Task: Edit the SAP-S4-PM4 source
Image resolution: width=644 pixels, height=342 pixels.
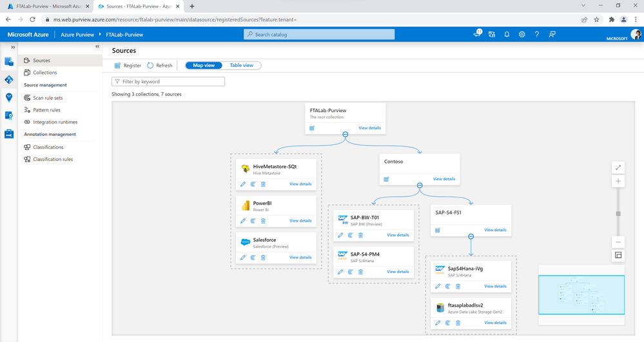Action: [340, 272]
